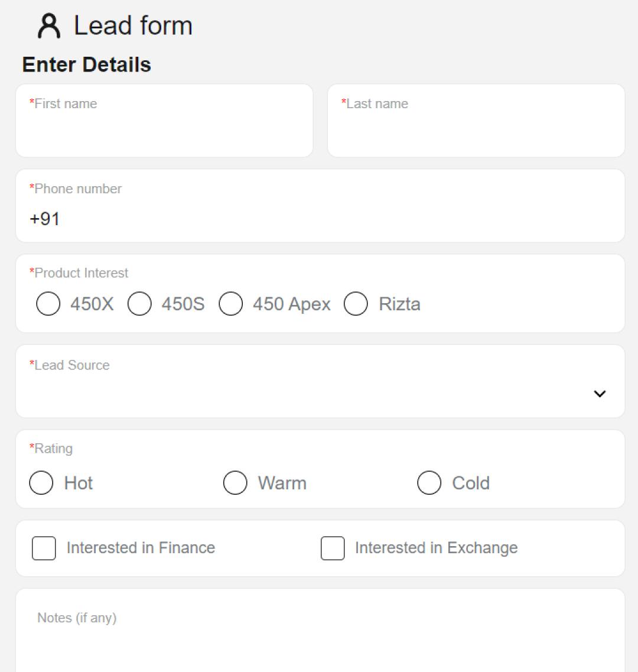The image size is (638, 672).
Task: Click inside the Notes (if any) text area
Action: click(320, 631)
